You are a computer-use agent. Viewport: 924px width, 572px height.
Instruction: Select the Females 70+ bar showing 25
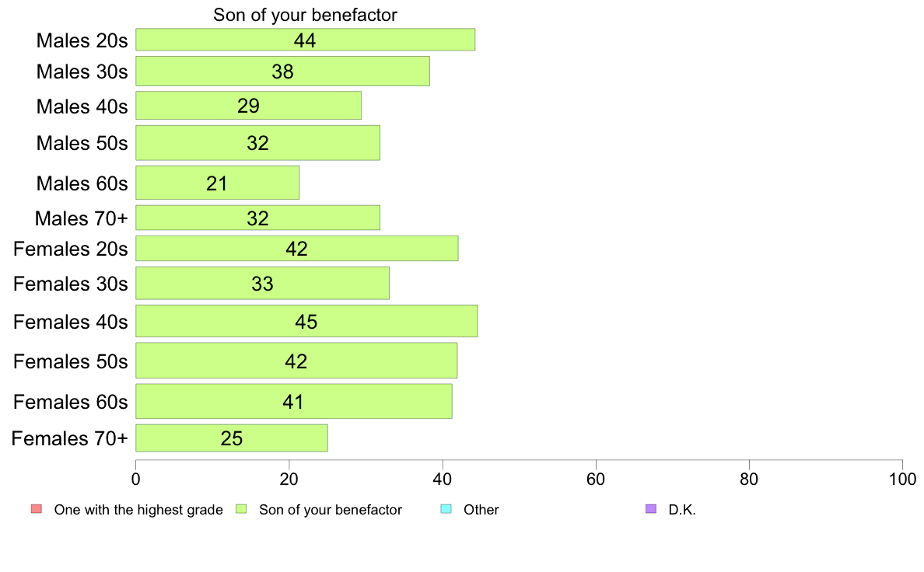[232, 438]
